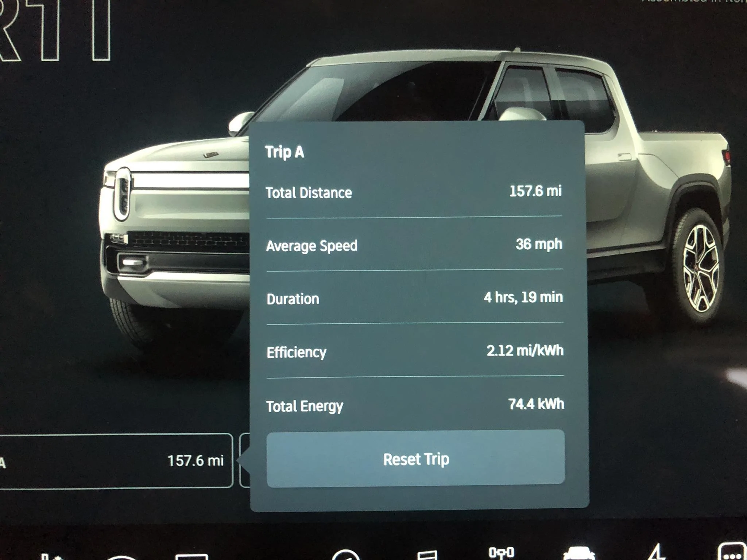Tap the Average Speed label
747x560 pixels.
(312, 246)
